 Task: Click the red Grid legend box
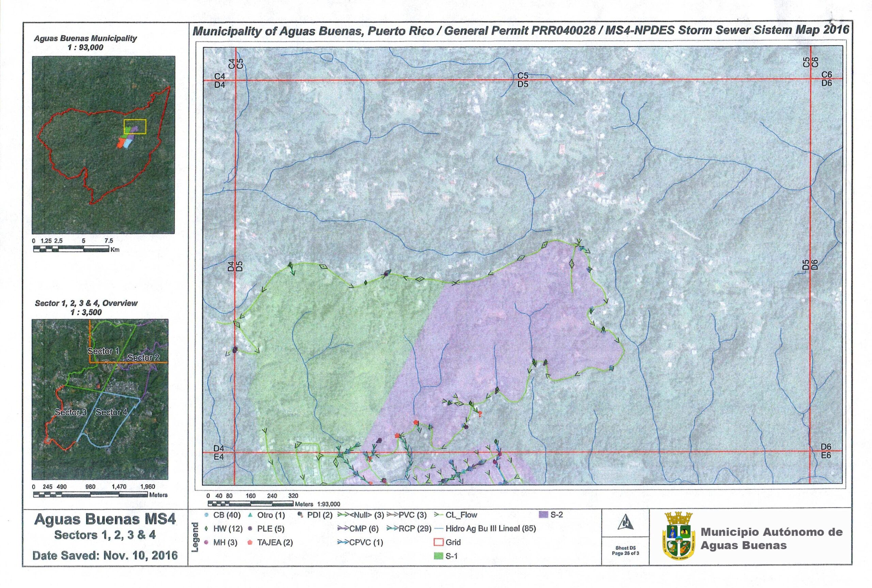438,542
